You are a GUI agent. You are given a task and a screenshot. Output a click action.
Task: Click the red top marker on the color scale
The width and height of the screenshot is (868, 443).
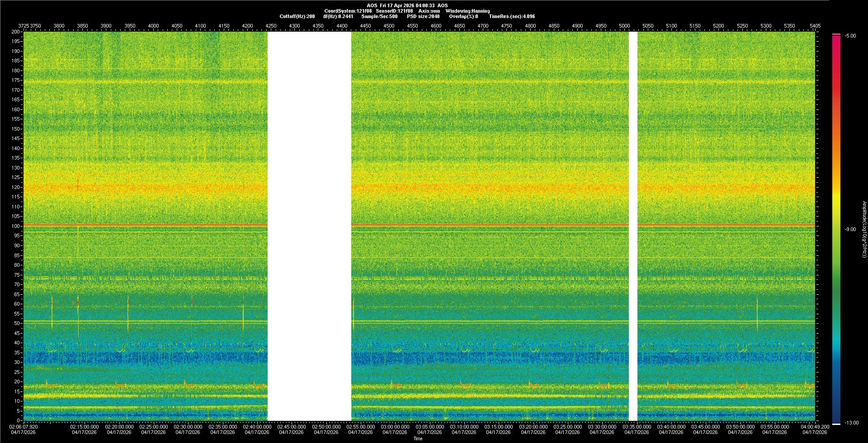click(x=836, y=34)
